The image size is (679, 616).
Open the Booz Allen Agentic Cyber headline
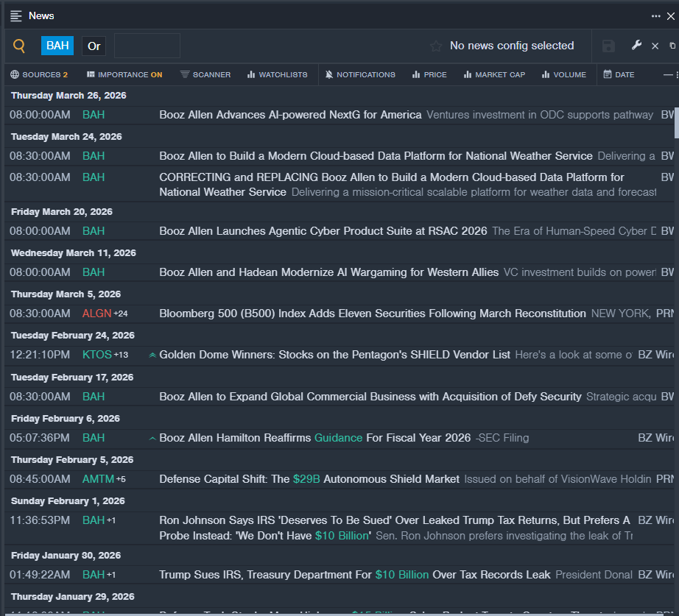pyautogui.click(x=323, y=231)
